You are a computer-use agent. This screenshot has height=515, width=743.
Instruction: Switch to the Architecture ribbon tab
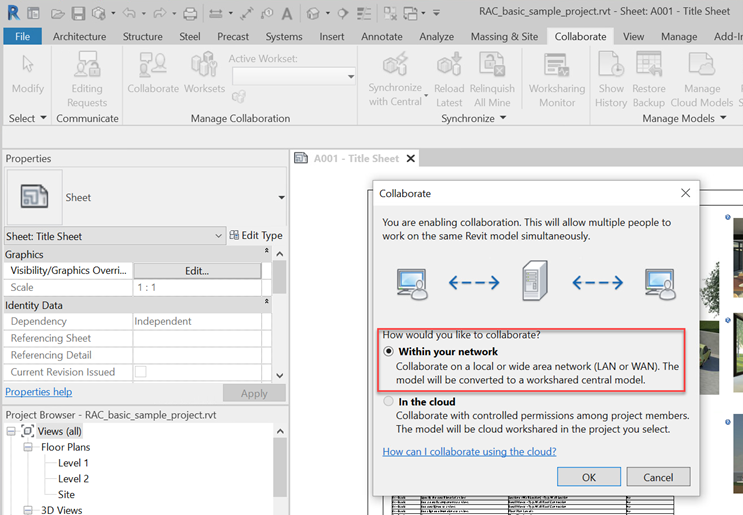point(80,36)
